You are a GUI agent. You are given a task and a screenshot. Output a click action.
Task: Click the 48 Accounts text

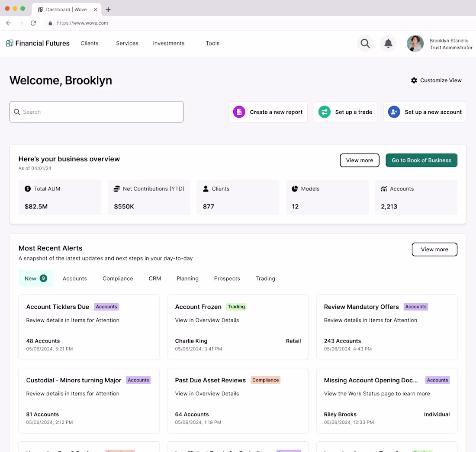point(43,341)
